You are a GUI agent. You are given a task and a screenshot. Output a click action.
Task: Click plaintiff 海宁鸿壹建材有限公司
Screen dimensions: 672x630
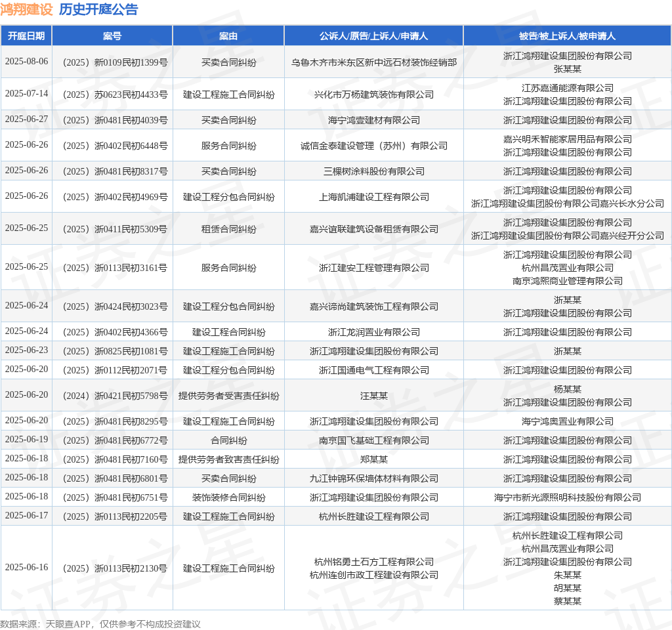click(x=373, y=120)
